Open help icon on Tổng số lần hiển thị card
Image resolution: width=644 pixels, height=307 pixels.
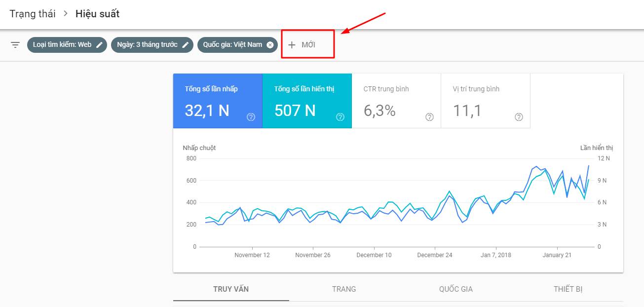pyautogui.click(x=340, y=117)
